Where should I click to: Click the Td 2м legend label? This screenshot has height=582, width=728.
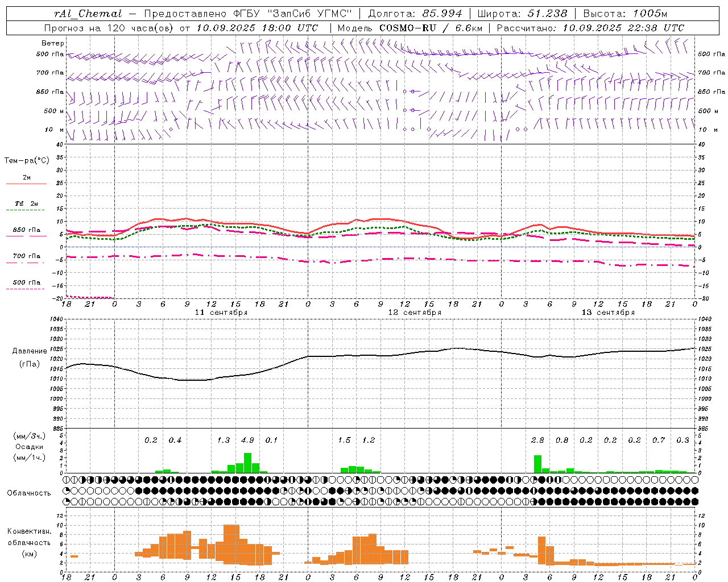tap(26, 203)
